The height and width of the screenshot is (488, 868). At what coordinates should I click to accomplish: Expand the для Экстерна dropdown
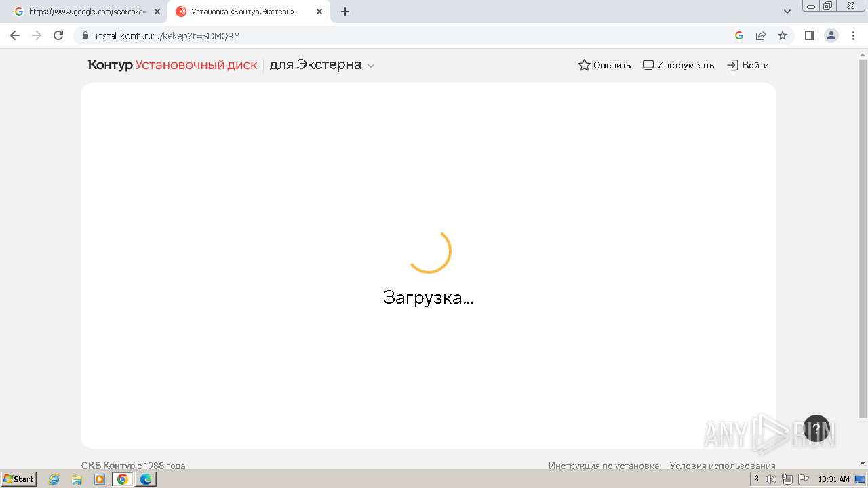coord(322,65)
